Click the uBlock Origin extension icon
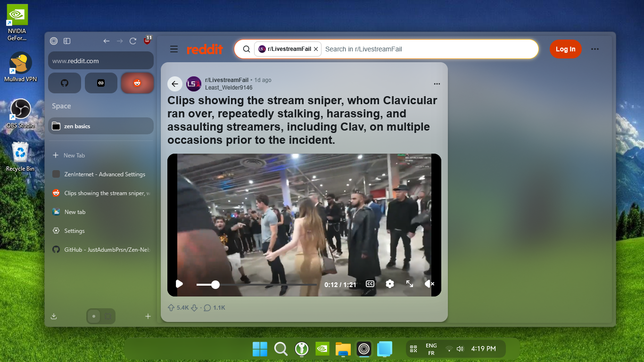 point(148,41)
